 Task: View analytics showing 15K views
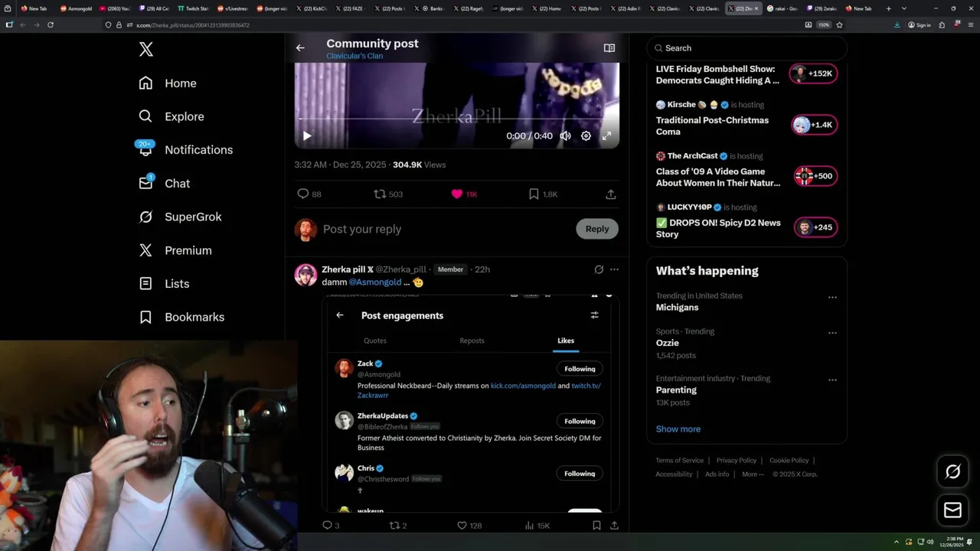[537, 526]
